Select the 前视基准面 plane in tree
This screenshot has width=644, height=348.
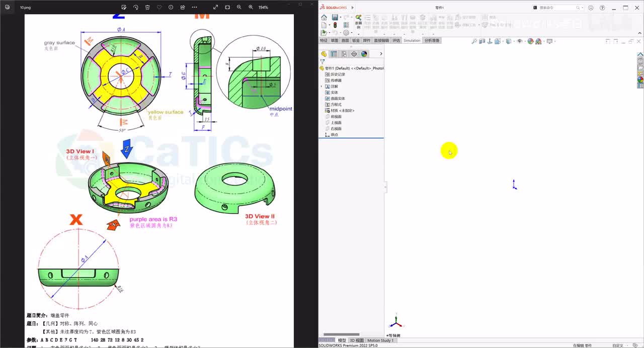(x=333, y=117)
